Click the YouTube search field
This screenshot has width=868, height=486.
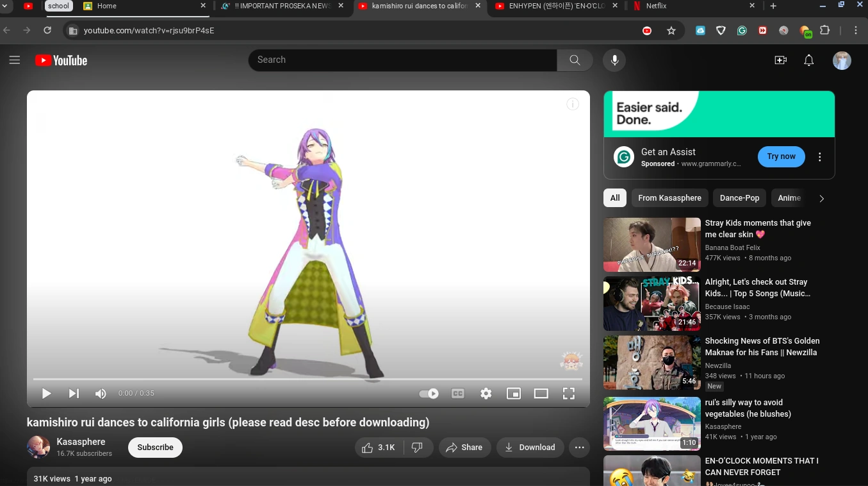tap(402, 60)
